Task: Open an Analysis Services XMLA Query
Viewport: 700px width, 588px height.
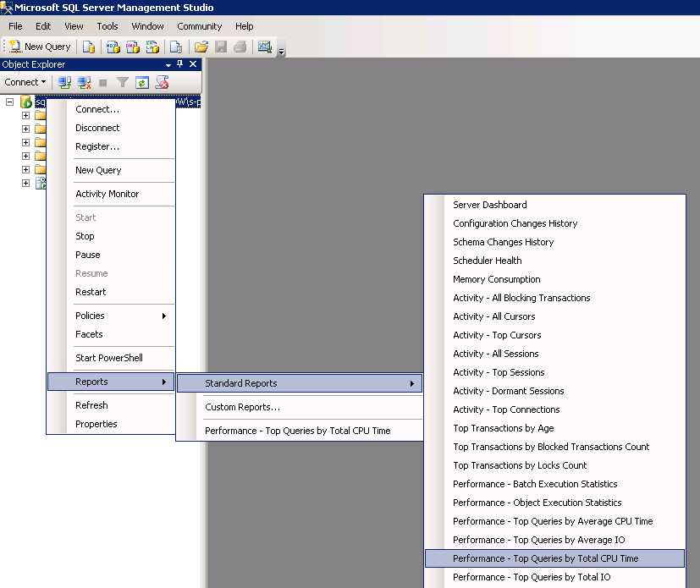Action: tap(152, 47)
